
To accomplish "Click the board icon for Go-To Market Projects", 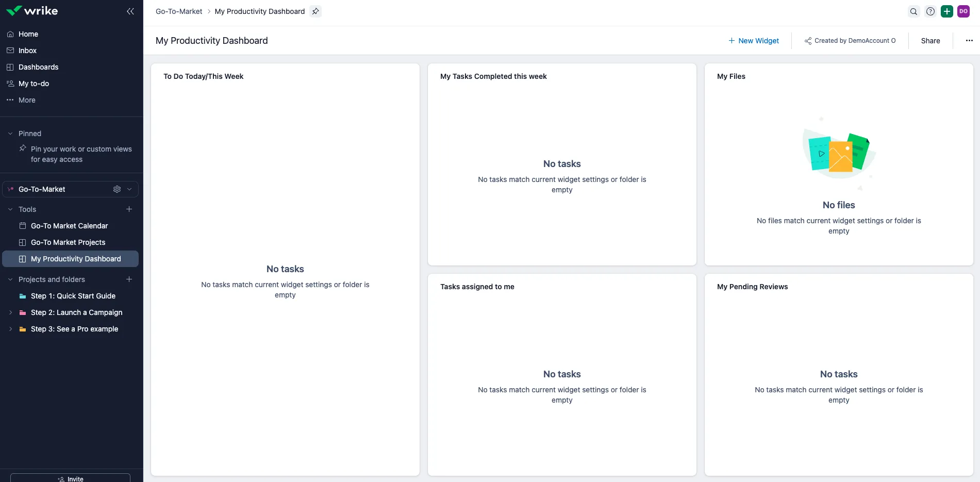I will pos(23,242).
